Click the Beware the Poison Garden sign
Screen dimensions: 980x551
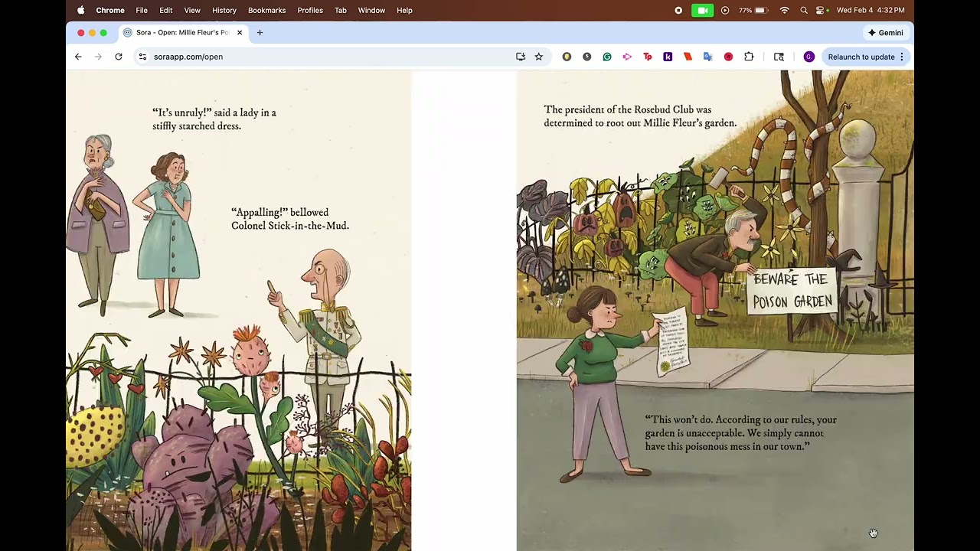[x=792, y=291]
